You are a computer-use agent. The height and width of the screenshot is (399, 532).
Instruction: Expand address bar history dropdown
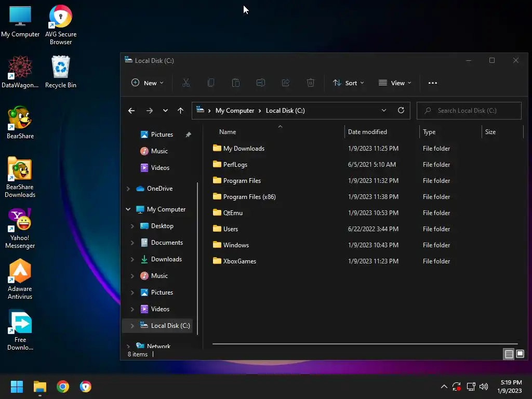pyautogui.click(x=384, y=110)
